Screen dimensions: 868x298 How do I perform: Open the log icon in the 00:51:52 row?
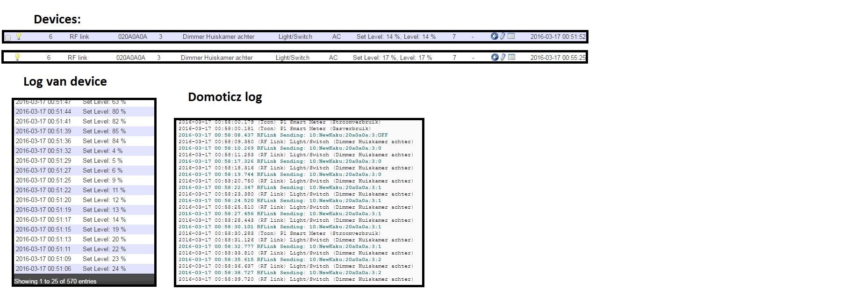pyautogui.click(x=511, y=36)
